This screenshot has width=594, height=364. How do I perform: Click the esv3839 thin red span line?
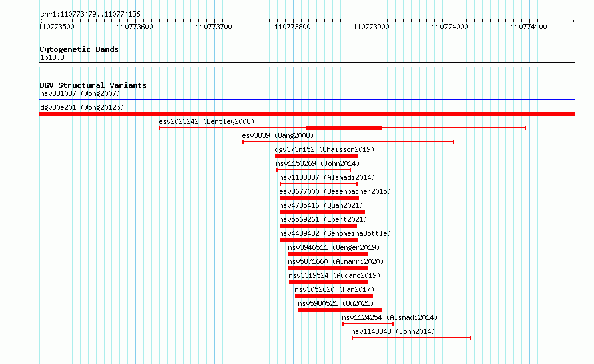click(x=348, y=142)
